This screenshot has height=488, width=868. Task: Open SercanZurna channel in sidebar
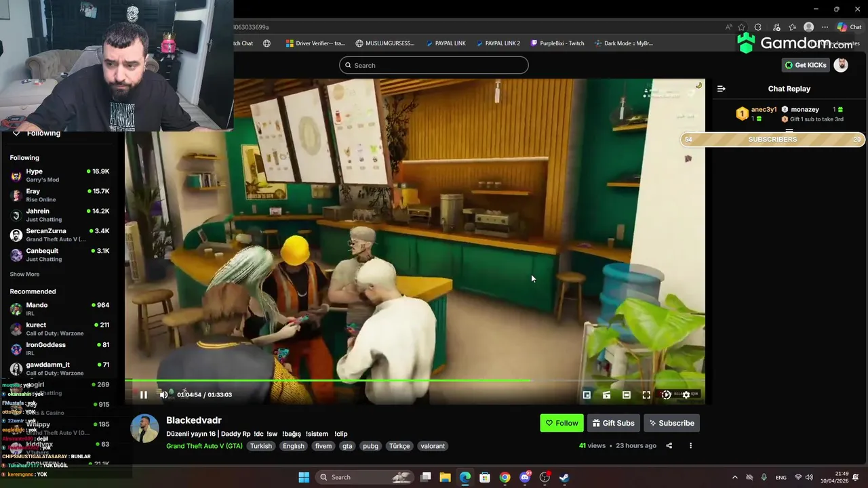coord(60,235)
